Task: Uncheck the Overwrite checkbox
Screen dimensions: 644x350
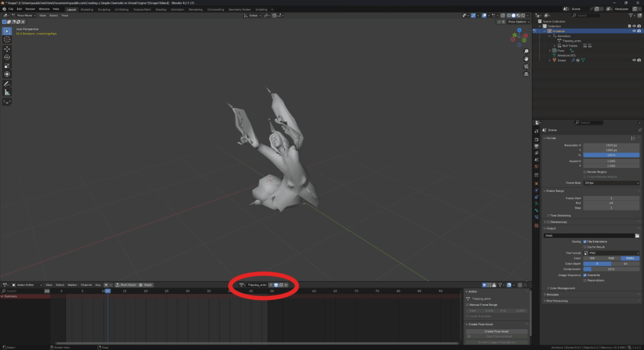Action: click(x=586, y=275)
